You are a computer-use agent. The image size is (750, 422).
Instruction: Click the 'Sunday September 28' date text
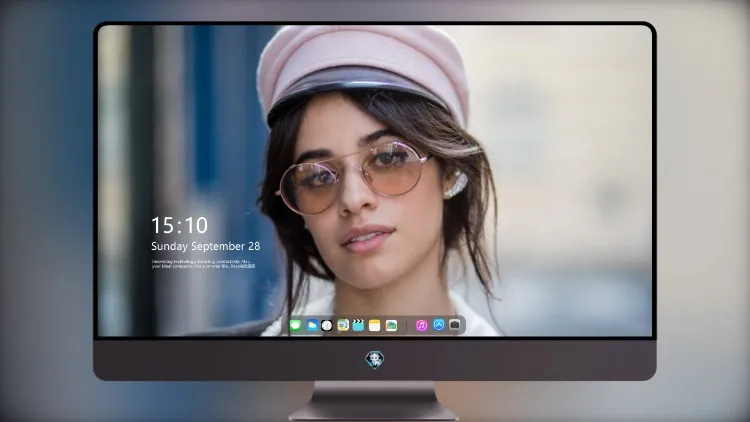(206, 246)
